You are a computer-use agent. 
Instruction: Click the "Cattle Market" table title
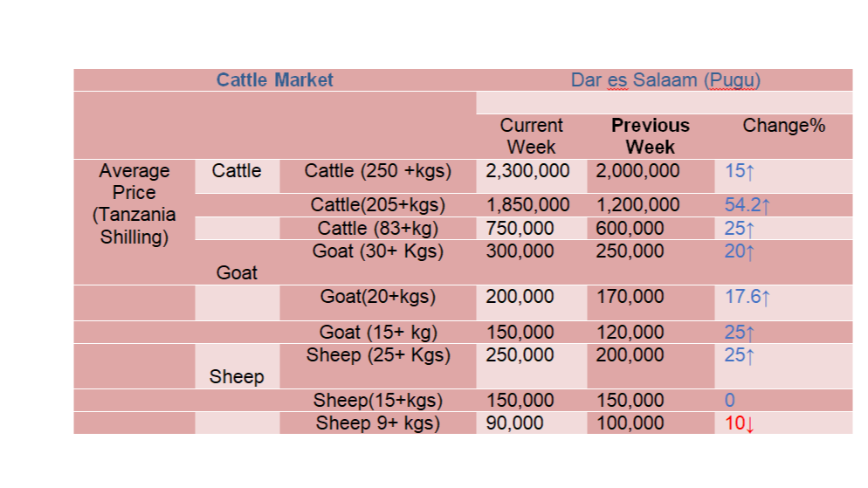274,80
